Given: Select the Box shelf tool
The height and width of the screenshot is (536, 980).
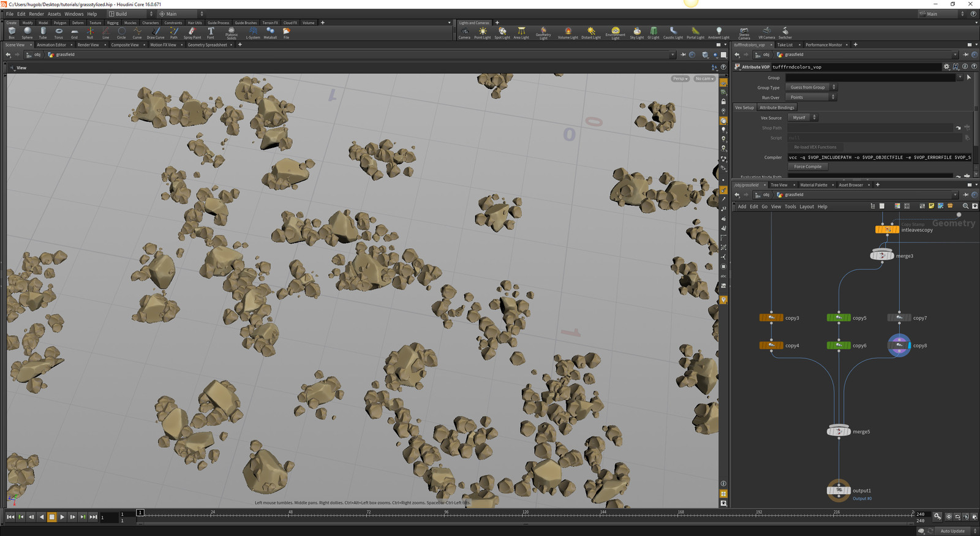Looking at the screenshot, I should pyautogui.click(x=12, y=32).
